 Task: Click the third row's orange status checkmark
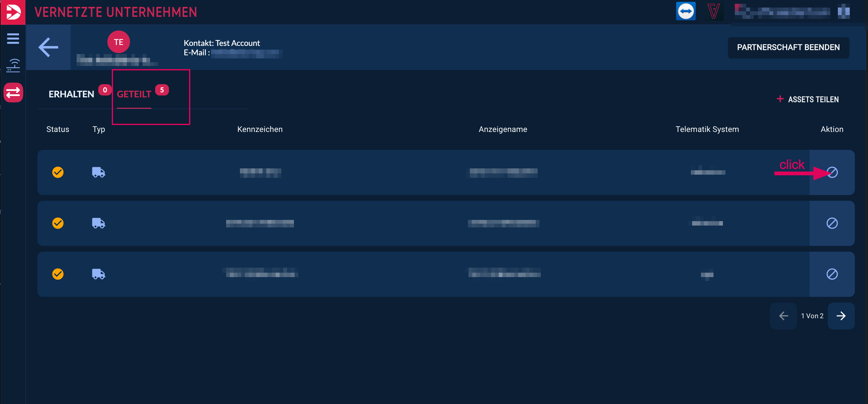[58, 274]
